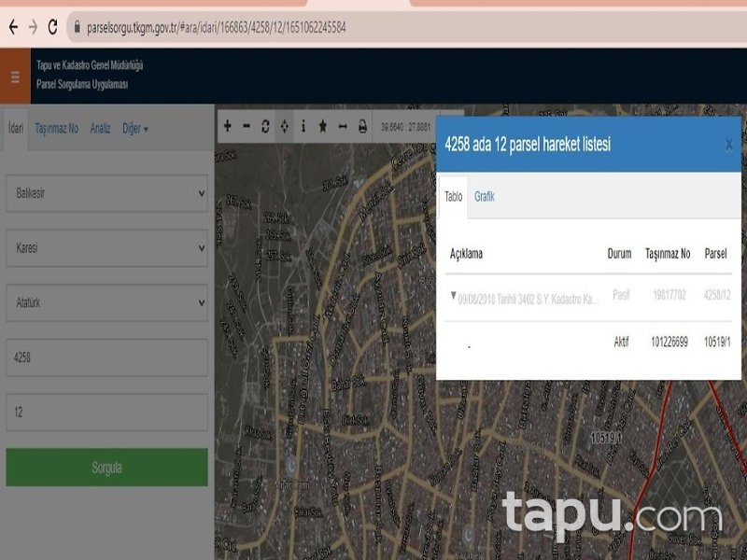Select the crosshair pan tool

[x=285, y=126]
